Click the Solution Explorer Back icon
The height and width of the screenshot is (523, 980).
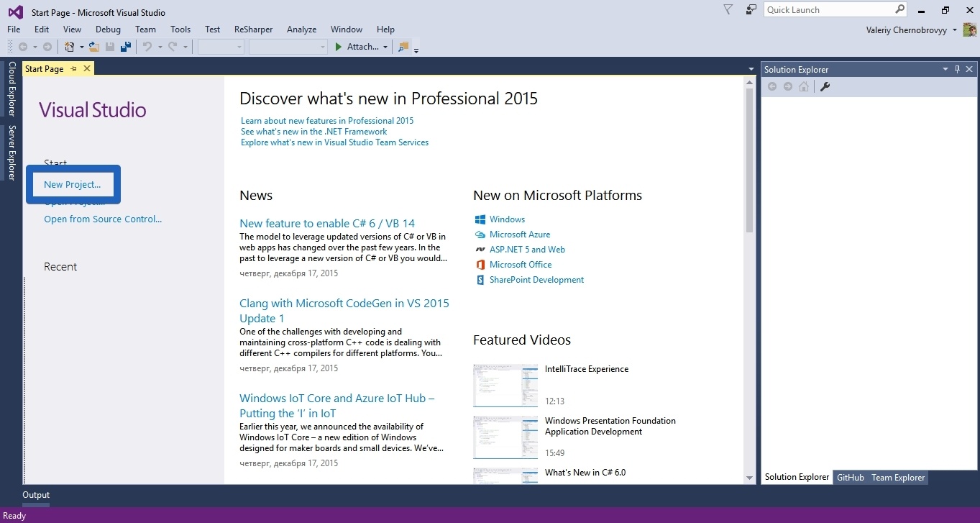click(x=772, y=87)
